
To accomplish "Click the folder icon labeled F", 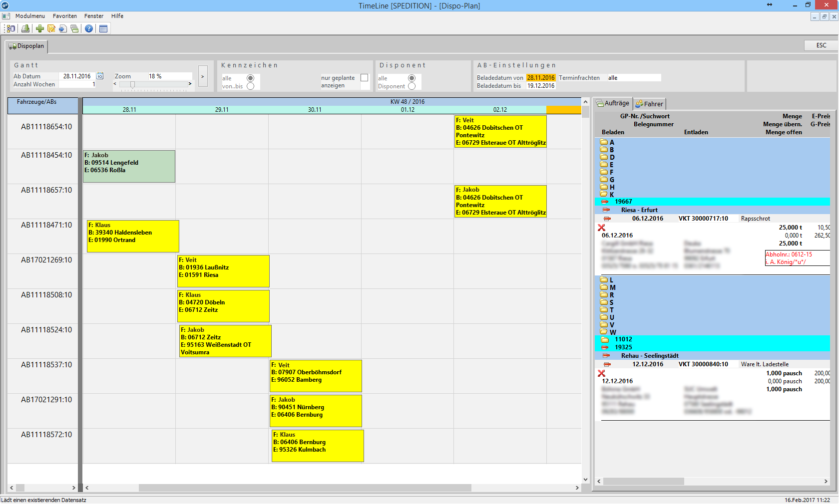I will click(604, 172).
